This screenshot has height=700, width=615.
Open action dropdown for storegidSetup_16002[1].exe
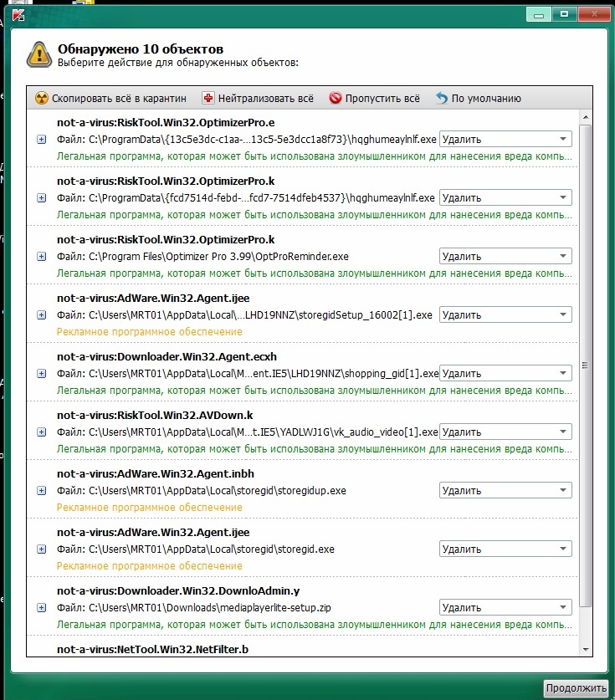click(505, 314)
